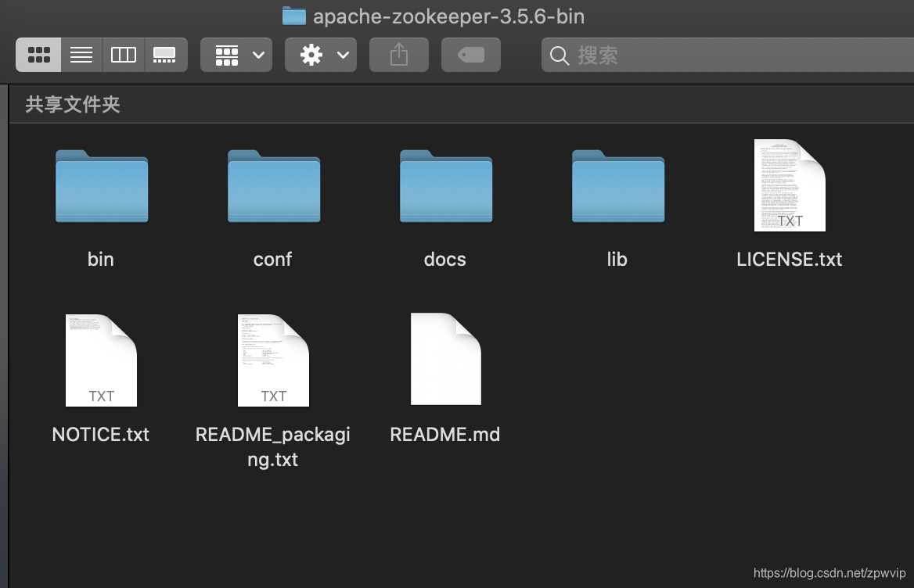
Task: Click the 'lib' folder name label
Action: click(617, 259)
